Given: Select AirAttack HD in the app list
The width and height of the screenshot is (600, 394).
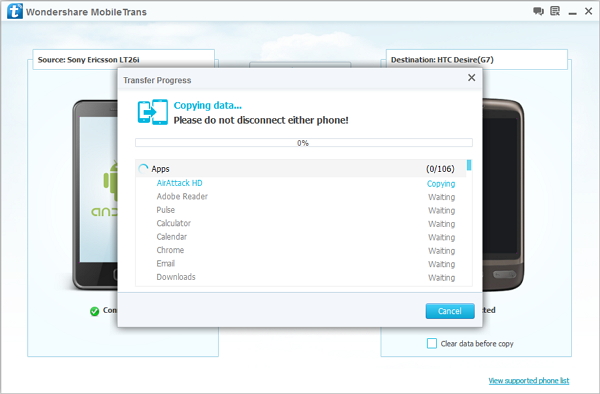Looking at the screenshot, I should pos(179,183).
